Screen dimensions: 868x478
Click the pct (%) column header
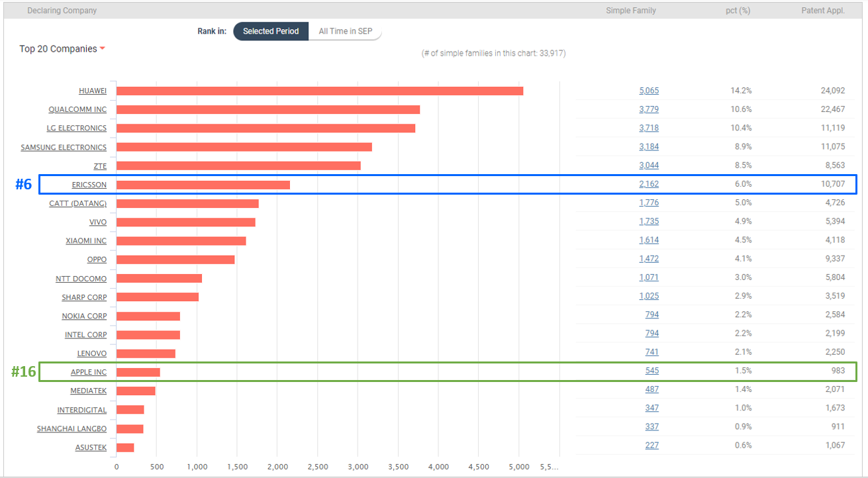click(x=738, y=11)
